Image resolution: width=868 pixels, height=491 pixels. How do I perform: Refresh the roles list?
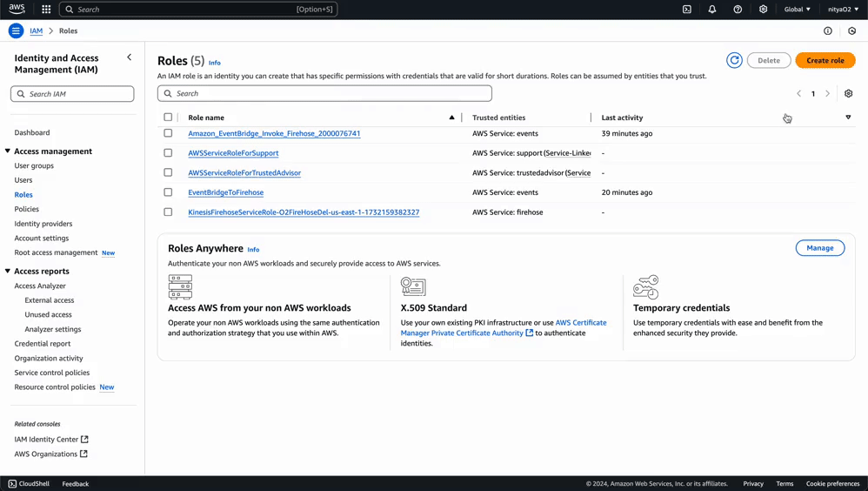coord(734,60)
